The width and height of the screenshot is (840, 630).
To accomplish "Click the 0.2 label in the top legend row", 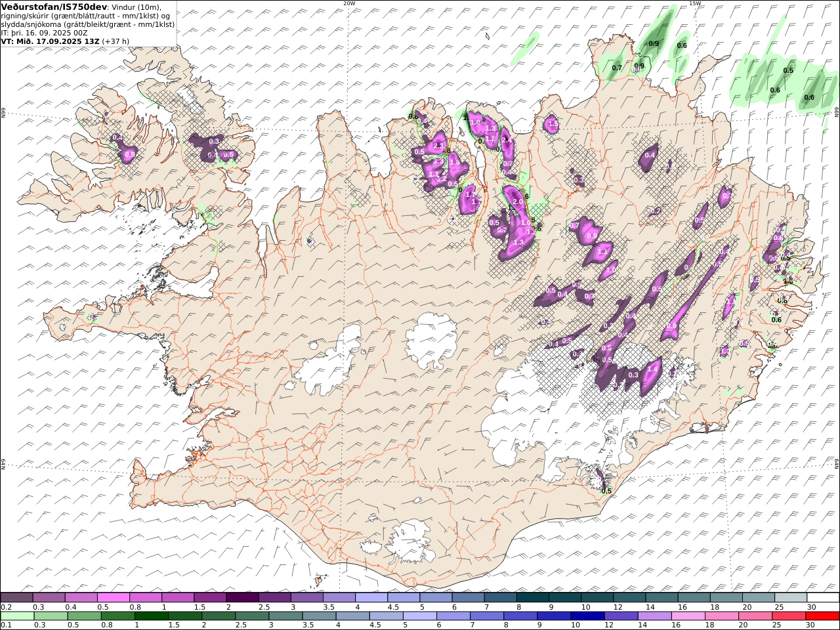I will [x=5, y=607].
